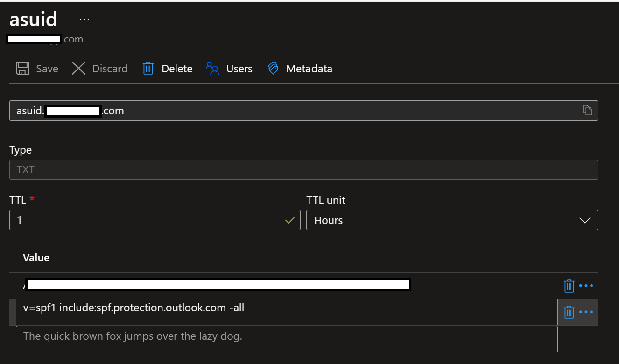The width and height of the screenshot is (619, 364).
Task: Delete the SPF value row via its trash icon
Action: (569, 312)
